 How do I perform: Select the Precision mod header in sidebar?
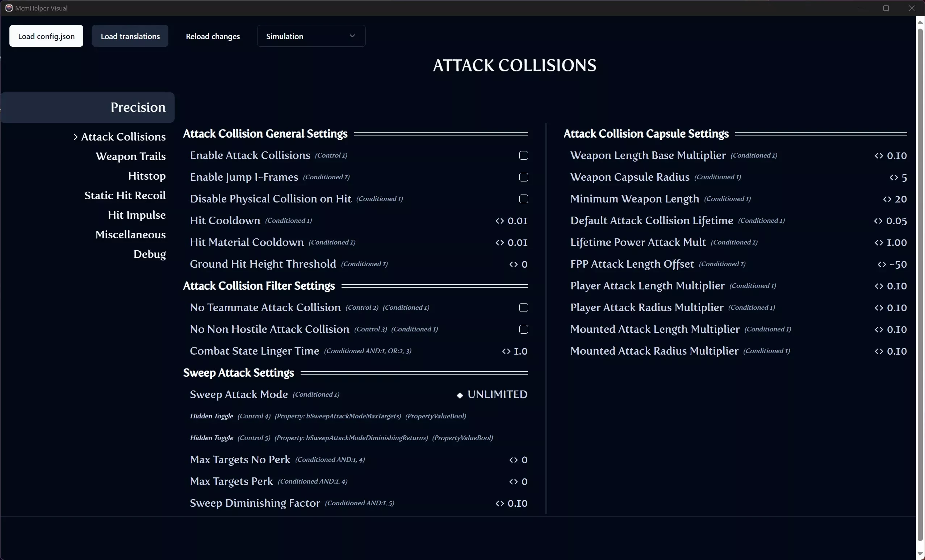88,107
